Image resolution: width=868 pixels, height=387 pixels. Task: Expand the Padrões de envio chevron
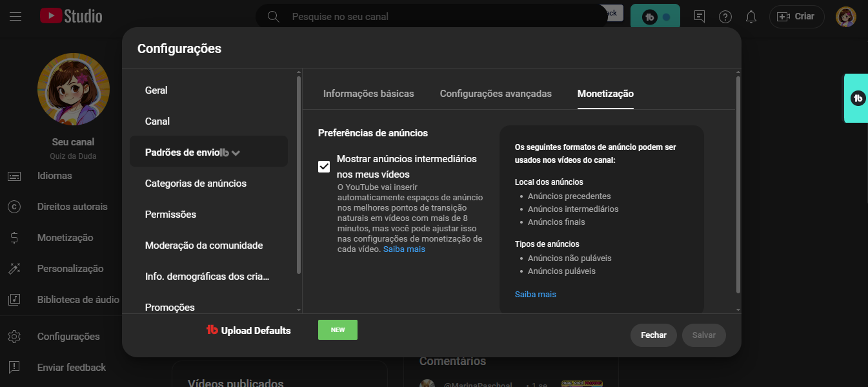point(236,153)
